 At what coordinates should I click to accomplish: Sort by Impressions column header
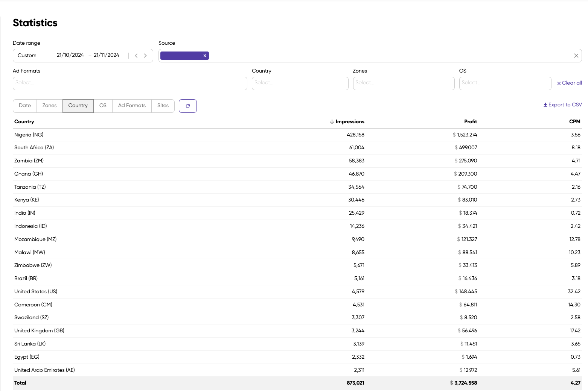click(x=349, y=121)
